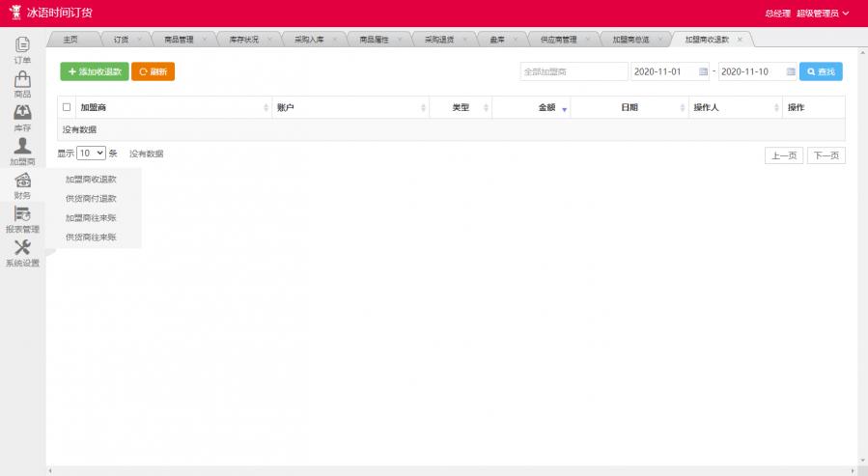The height and width of the screenshot is (476, 868).
Task: Click calendar icon in start date field
Action: 703,71
